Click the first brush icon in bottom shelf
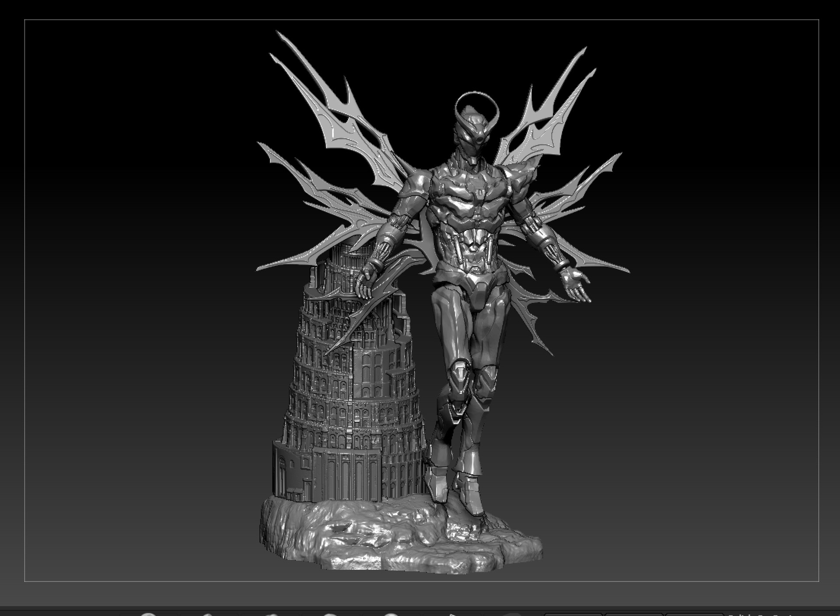 (149, 614)
